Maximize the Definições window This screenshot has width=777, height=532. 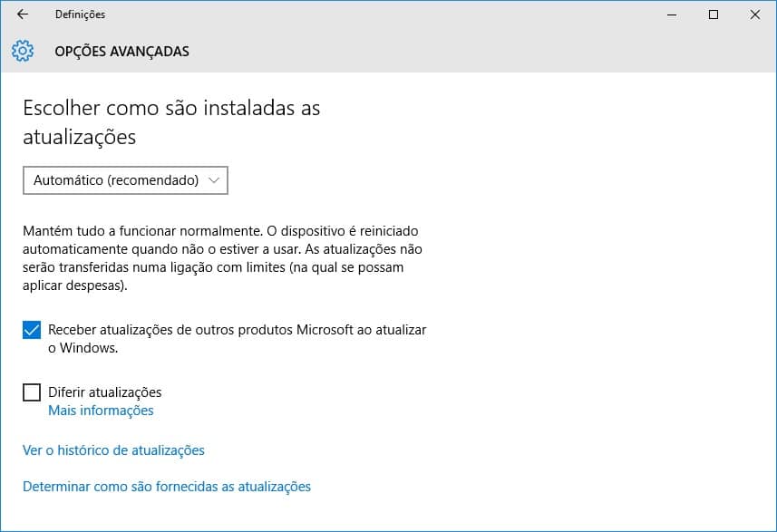[x=713, y=15]
